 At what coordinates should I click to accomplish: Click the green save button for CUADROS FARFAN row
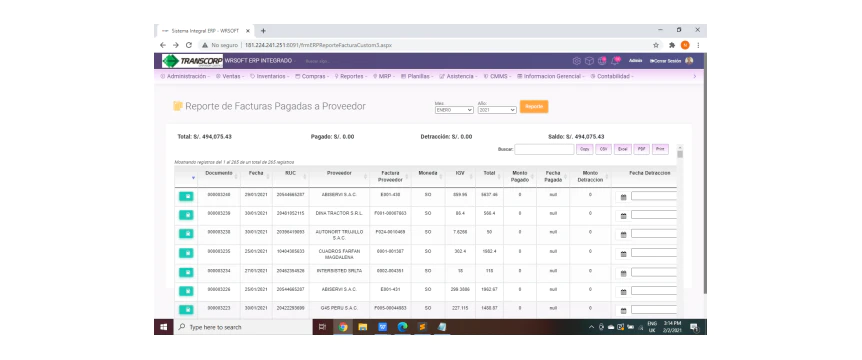coord(186,253)
